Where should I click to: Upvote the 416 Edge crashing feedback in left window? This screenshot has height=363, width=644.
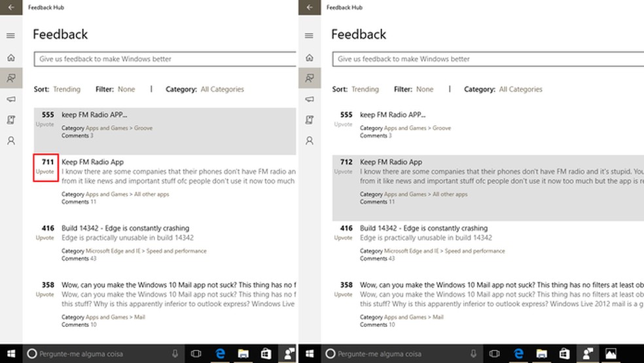tap(45, 239)
